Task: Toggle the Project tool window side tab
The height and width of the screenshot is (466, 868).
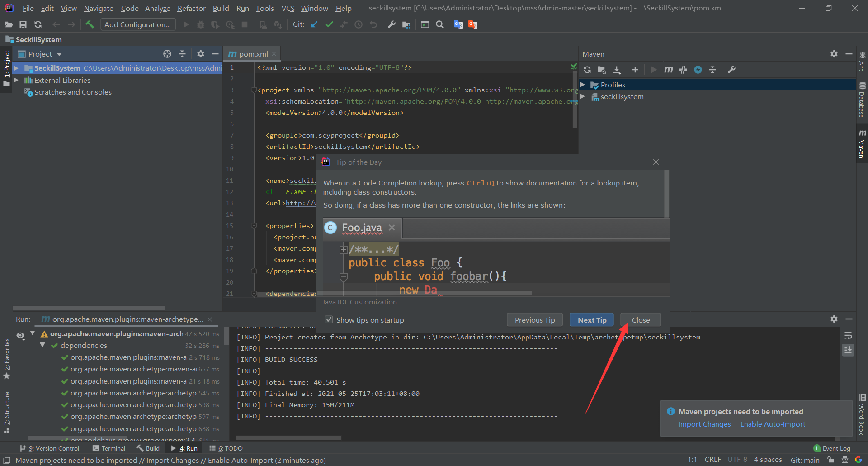Action: [x=6, y=69]
